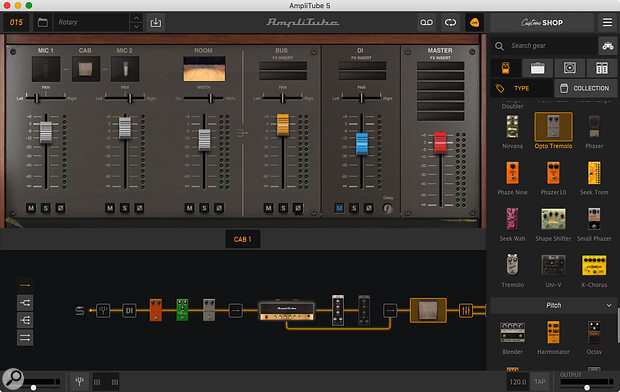Open the preset browser folder icon
Image resolution: width=620 pixels, height=392 pixels.
tap(43, 23)
